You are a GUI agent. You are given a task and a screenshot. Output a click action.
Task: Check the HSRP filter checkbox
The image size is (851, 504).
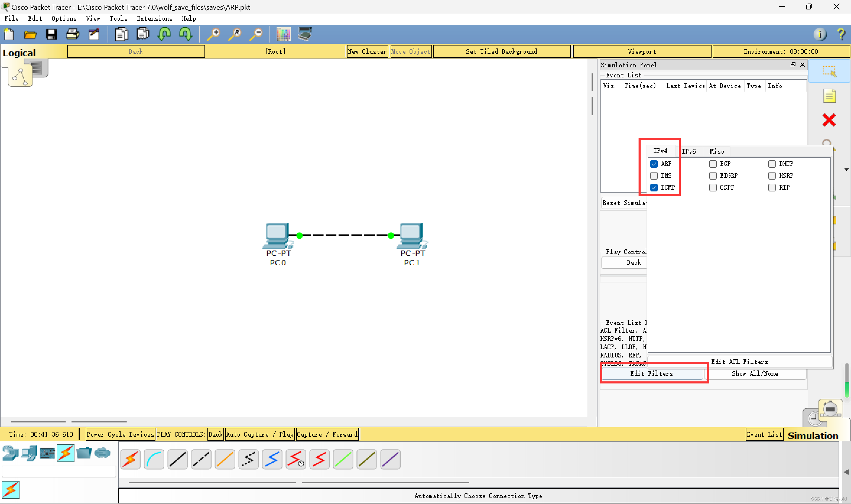tap(772, 175)
